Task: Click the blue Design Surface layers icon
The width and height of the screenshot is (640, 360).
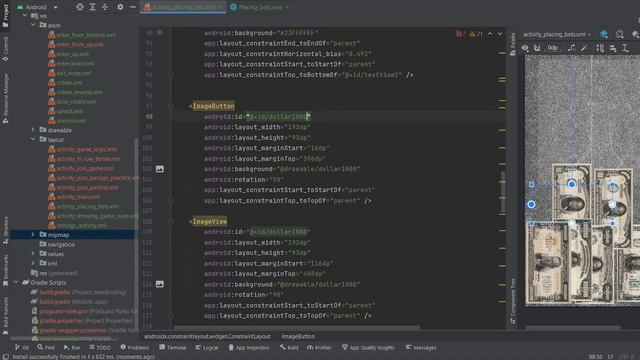Action: click(604, 34)
